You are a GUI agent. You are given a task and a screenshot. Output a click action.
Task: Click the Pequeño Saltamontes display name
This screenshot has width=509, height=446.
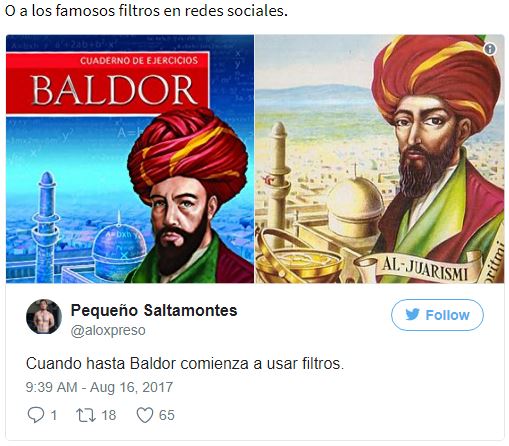click(x=154, y=310)
